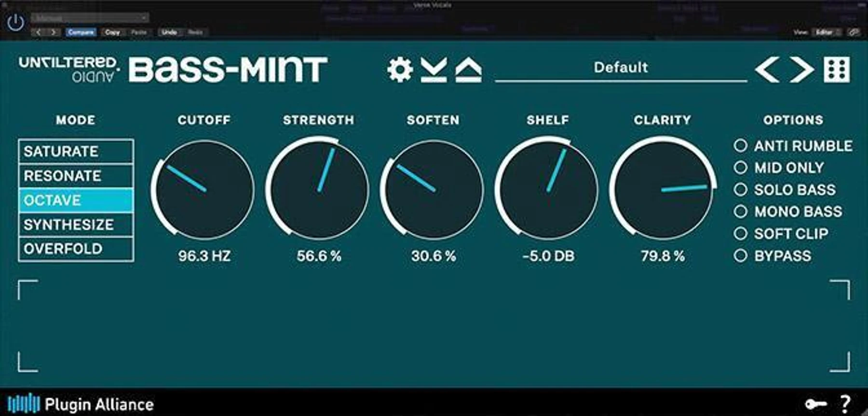The image size is (868, 416).
Task: Click the Undo button
Action: point(169,32)
